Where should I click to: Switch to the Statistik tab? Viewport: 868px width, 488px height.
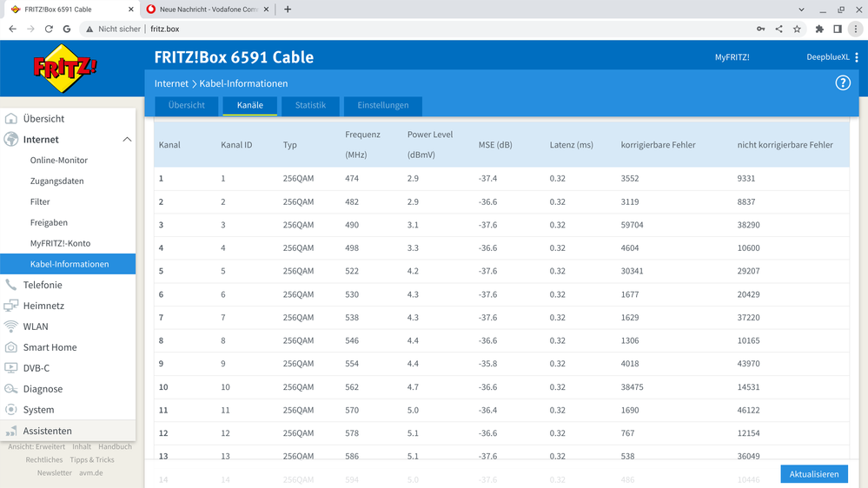[310, 105]
